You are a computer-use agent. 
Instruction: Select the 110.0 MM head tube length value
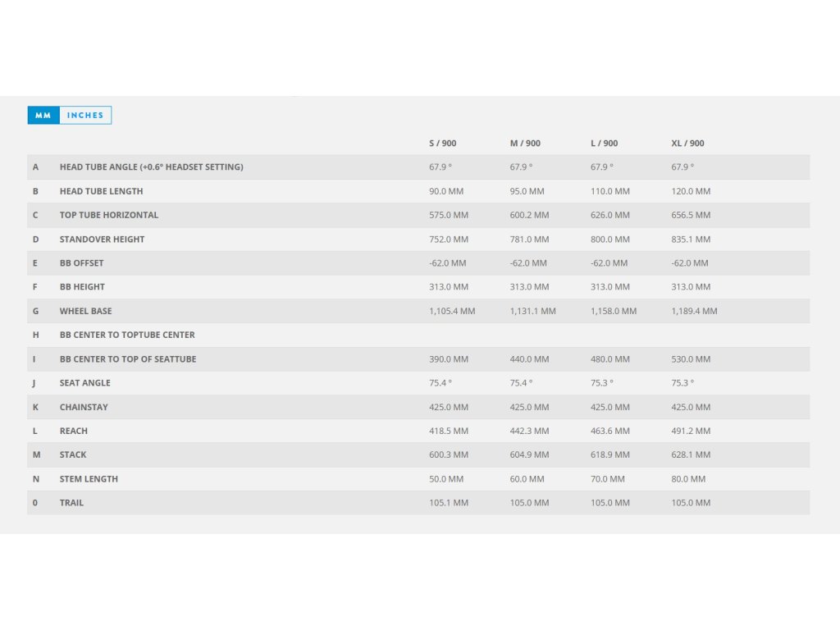[x=610, y=191]
